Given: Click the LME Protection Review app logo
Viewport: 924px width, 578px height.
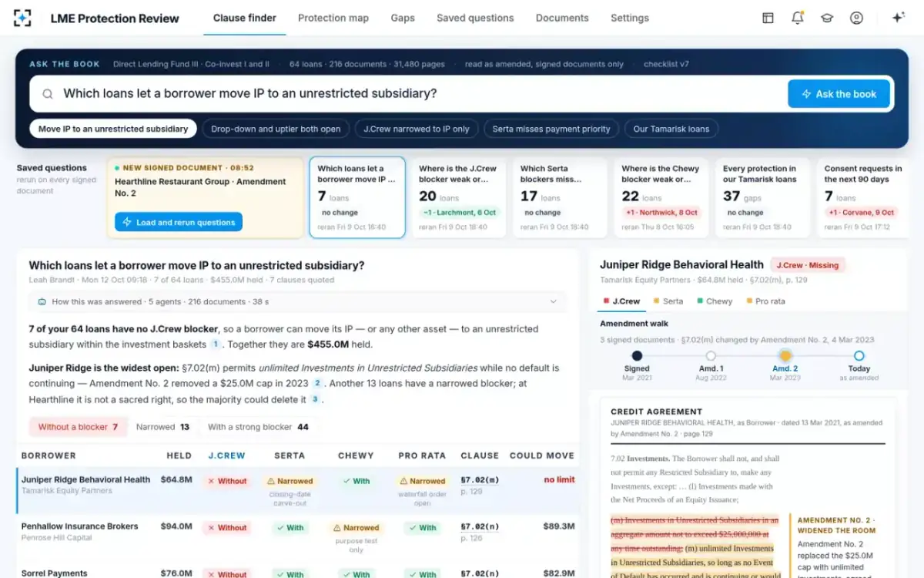Looking at the screenshot, I should pos(23,18).
